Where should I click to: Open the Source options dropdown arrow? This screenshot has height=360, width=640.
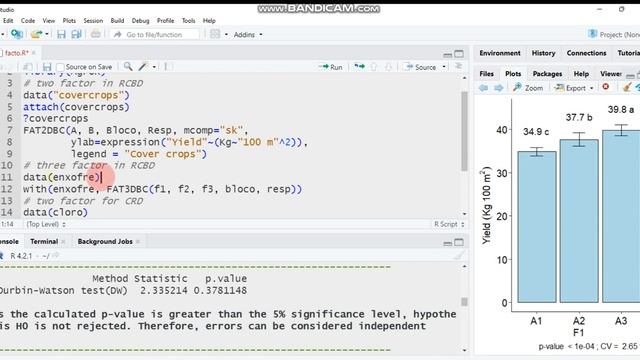(444, 67)
